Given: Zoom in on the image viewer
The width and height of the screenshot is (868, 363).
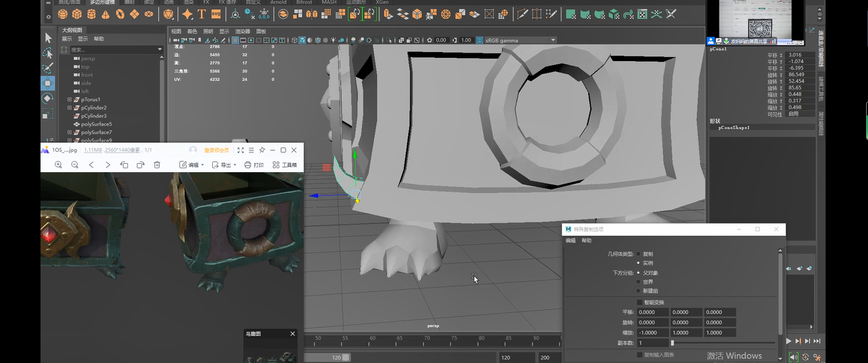Looking at the screenshot, I should pyautogui.click(x=59, y=165).
